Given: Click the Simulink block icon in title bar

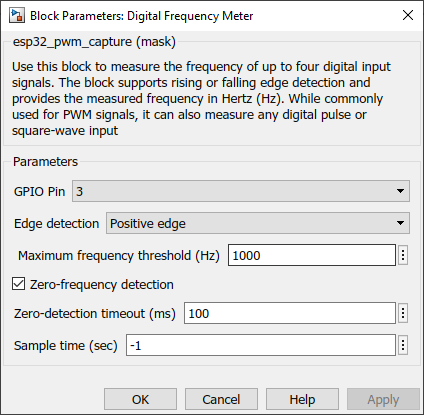Looking at the screenshot, I should [17, 16].
